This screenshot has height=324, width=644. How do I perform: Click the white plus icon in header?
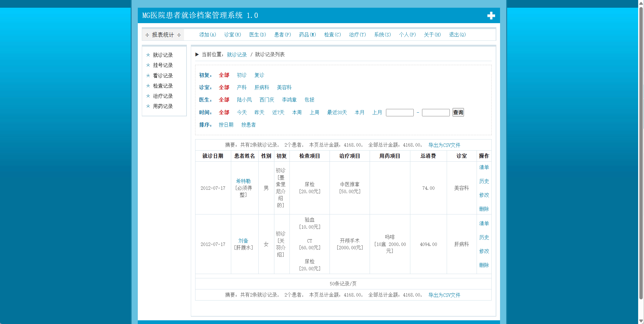(x=491, y=16)
